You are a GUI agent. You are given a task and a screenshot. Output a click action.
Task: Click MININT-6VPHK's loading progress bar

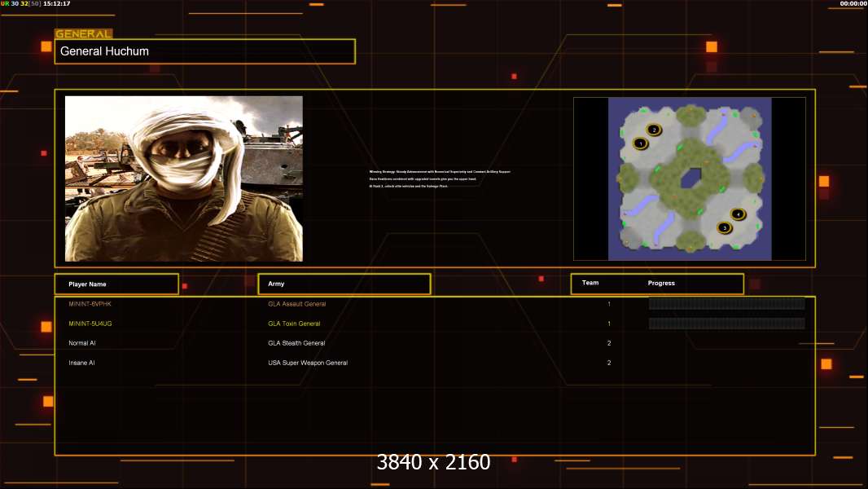[727, 303]
